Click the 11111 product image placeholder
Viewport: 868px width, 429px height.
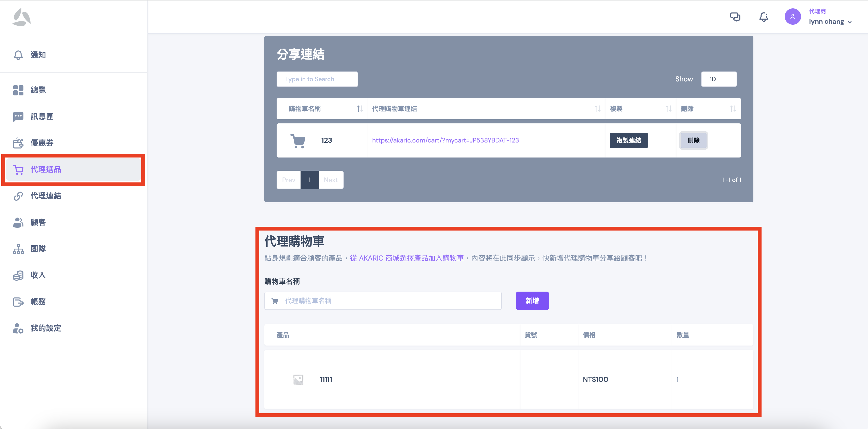(298, 379)
